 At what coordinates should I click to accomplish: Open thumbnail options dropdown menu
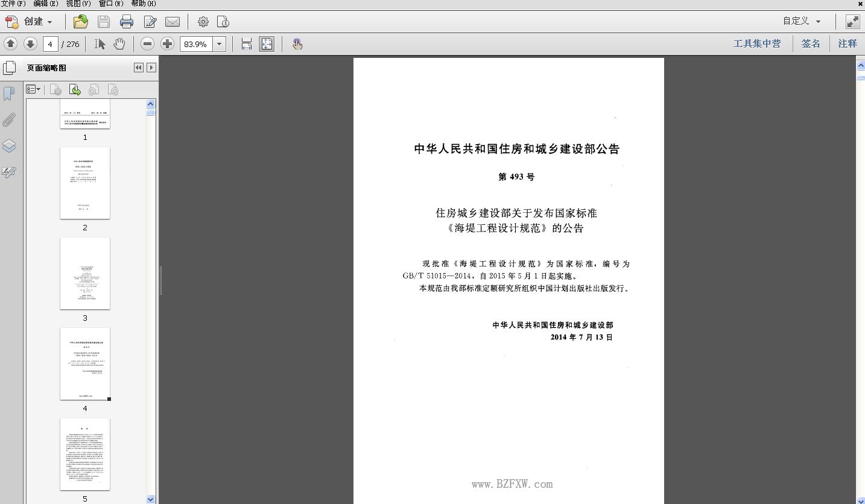(33, 89)
